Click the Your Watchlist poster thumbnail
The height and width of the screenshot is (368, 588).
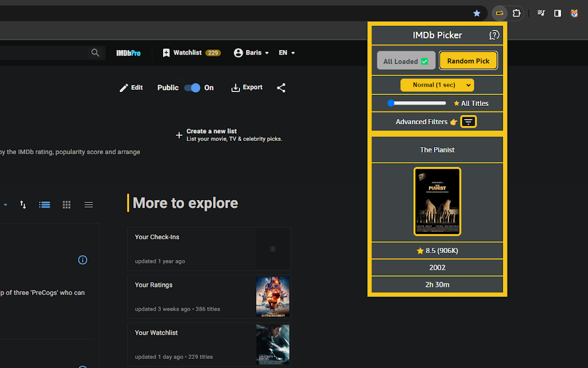(x=273, y=344)
